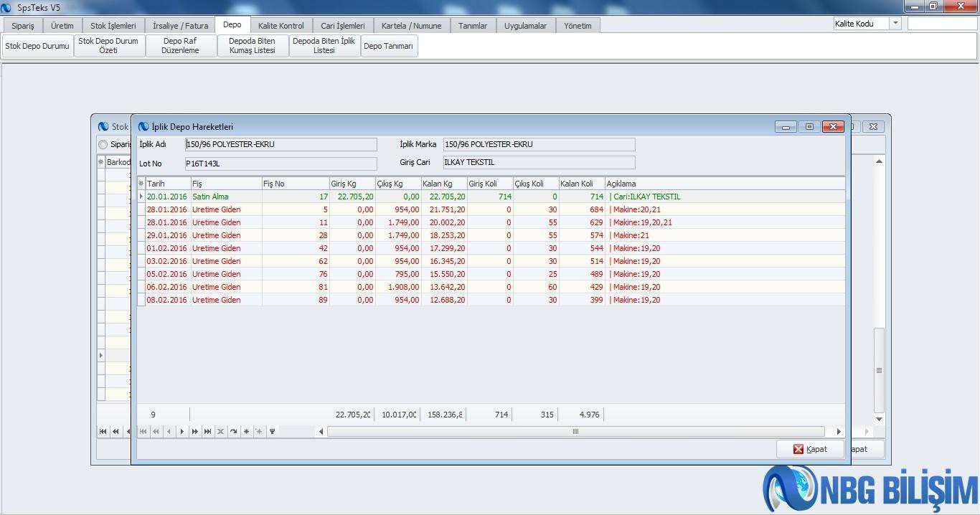Image resolution: width=980 pixels, height=515 pixels.
Task: Click the date 29.01.2016
Action: click(166, 235)
